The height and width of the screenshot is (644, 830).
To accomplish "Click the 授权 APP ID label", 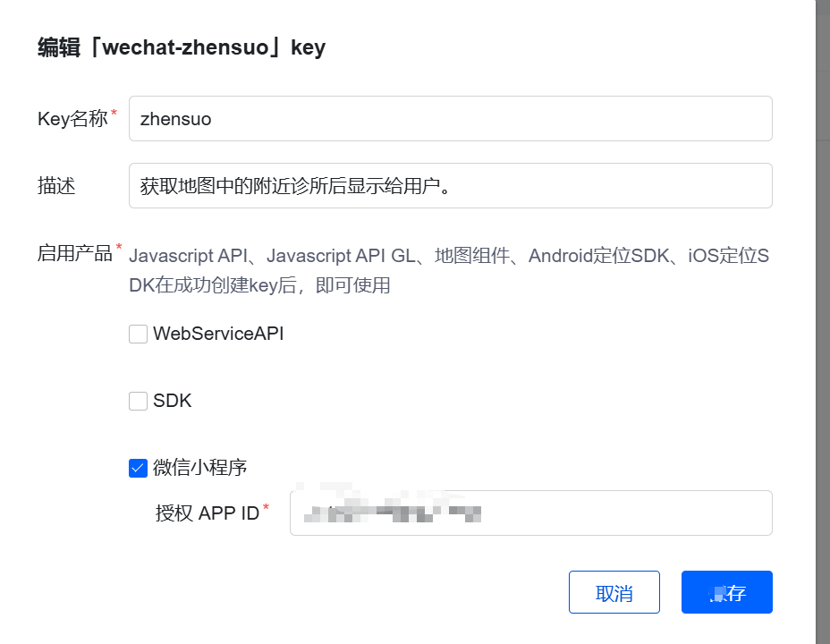I will (x=207, y=513).
